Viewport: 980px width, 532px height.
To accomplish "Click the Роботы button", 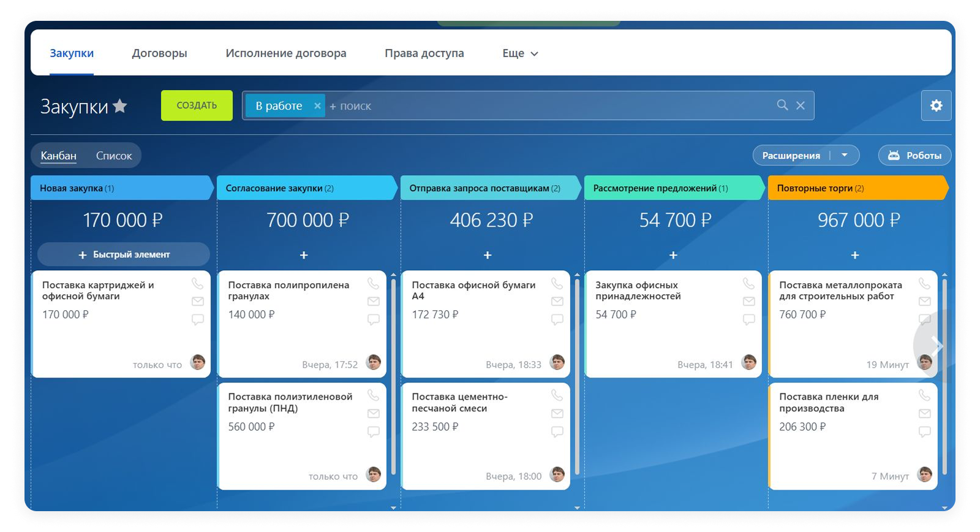I will coord(914,155).
